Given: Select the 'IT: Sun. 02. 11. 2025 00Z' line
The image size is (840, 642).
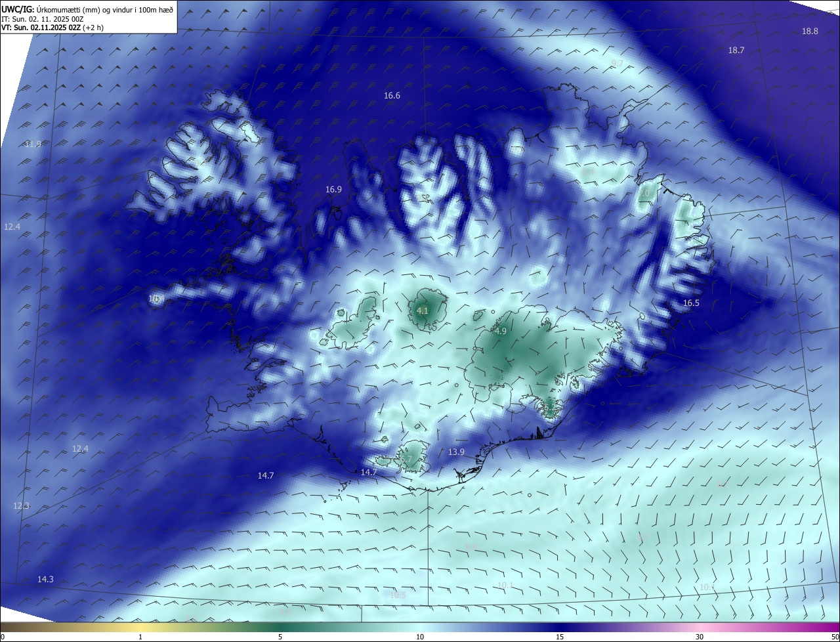Looking at the screenshot, I should coord(43,18).
